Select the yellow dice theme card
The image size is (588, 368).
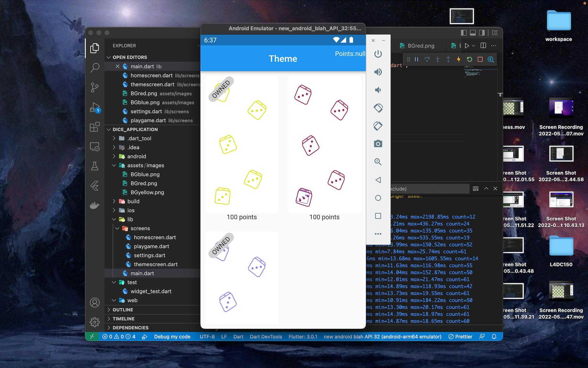242,144
